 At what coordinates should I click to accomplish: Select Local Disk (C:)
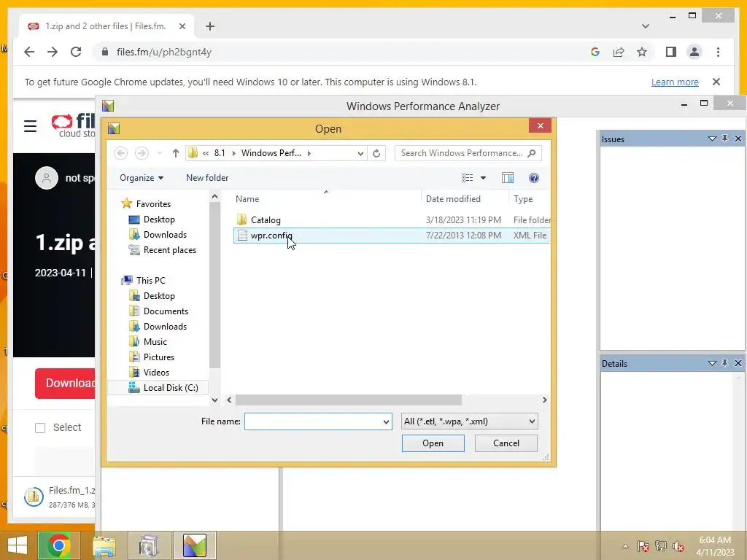[x=171, y=388]
